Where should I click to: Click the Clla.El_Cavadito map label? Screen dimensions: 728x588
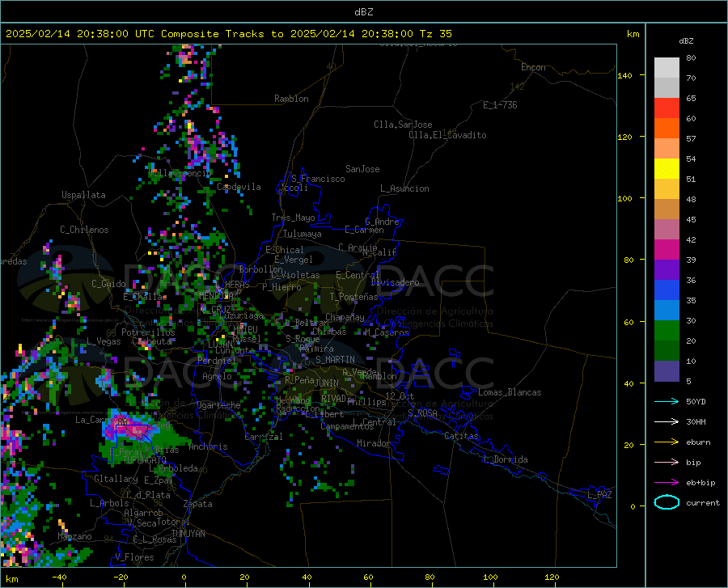(x=447, y=135)
